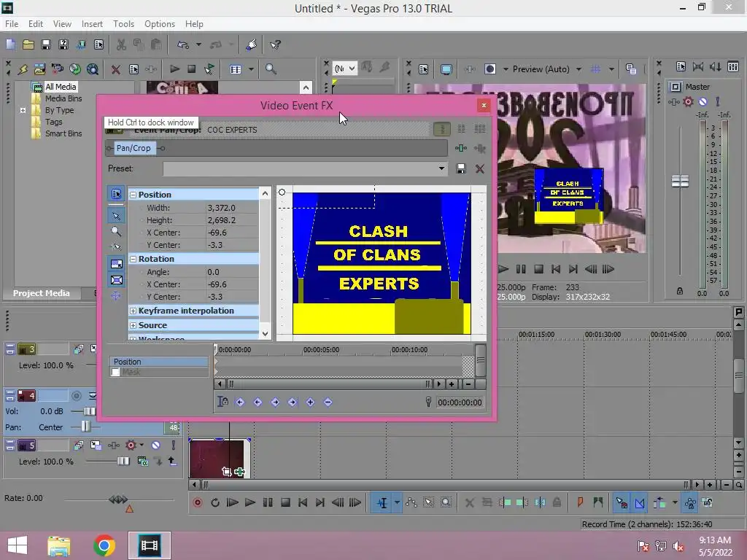Remove selected media with the red X

tap(115, 69)
